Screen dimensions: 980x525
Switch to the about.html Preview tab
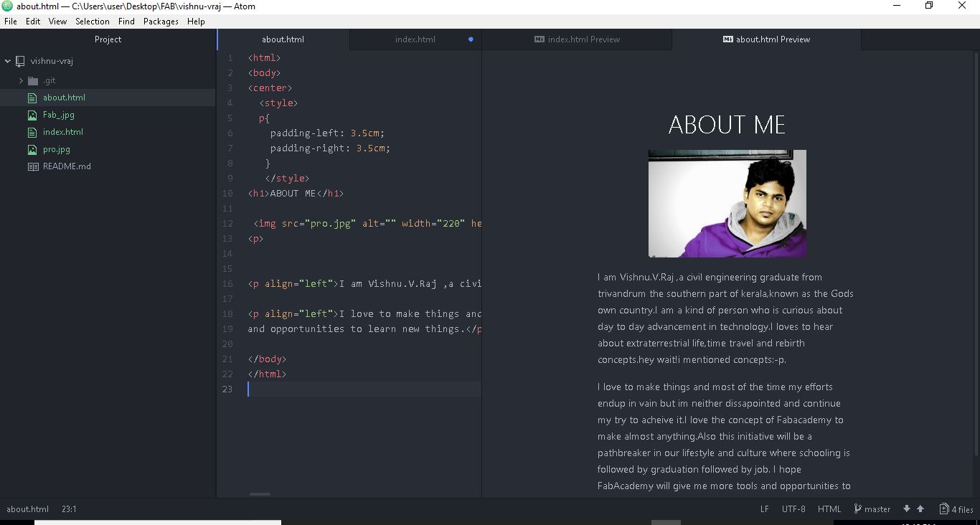tap(766, 39)
